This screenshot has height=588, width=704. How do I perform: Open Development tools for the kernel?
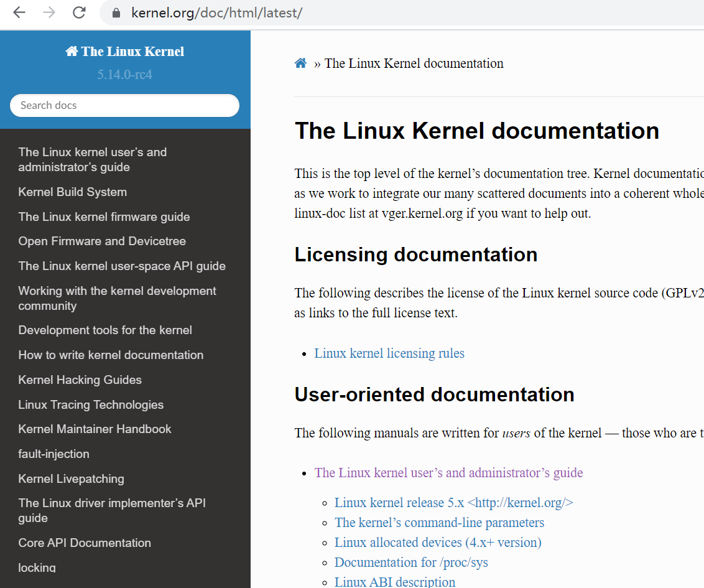105,330
